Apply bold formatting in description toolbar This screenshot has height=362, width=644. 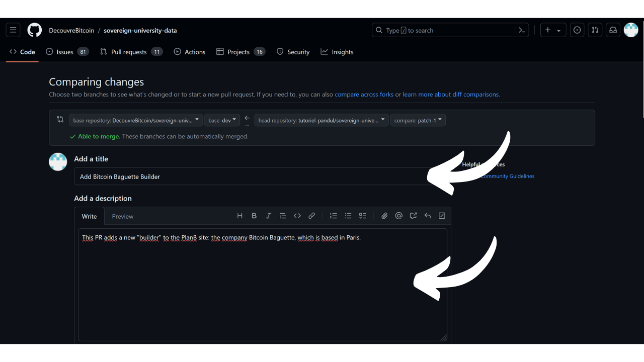(254, 216)
